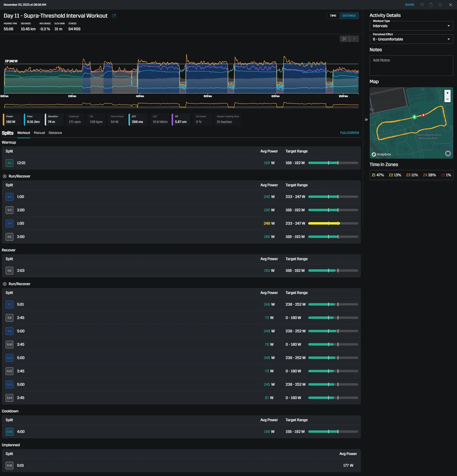Click the S:10 split badge
Screen dimensions: 457x476
10,345
